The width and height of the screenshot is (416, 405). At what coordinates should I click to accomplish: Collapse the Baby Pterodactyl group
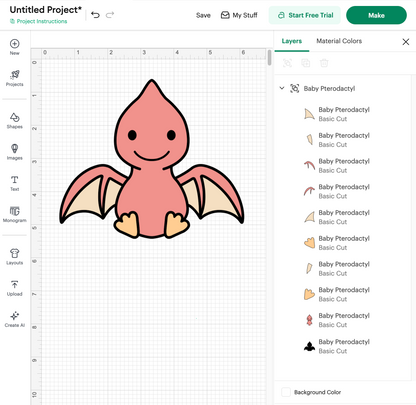pos(282,88)
